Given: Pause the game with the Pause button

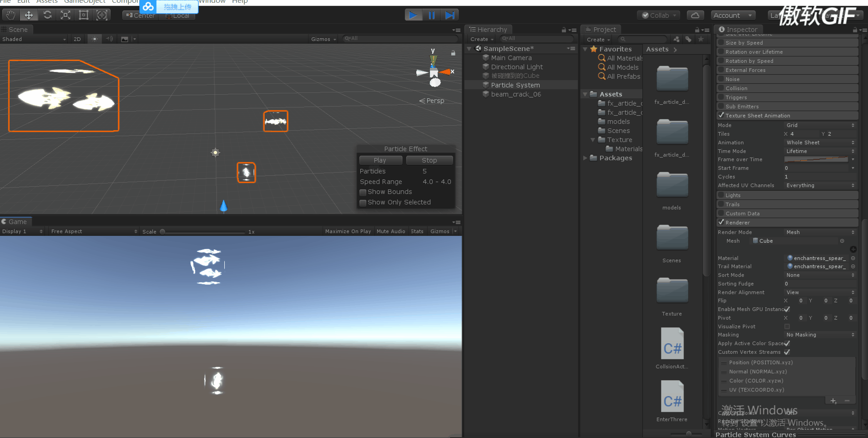Looking at the screenshot, I should [x=432, y=15].
